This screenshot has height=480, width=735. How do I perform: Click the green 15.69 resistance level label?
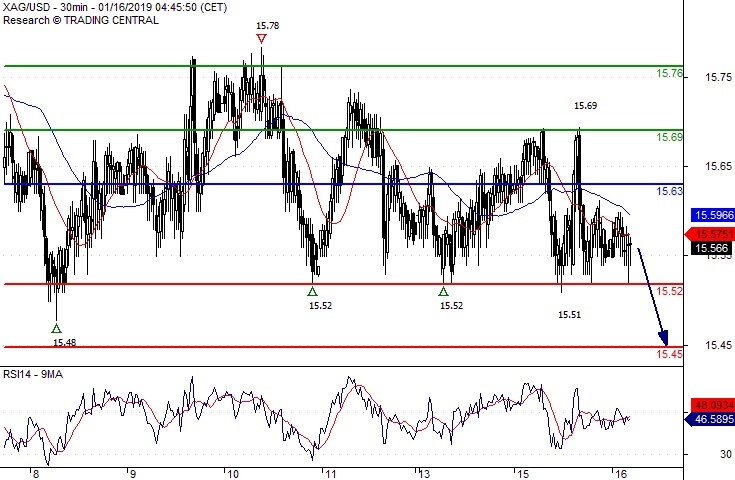pos(669,137)
